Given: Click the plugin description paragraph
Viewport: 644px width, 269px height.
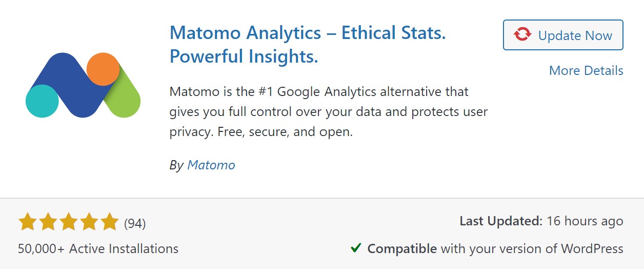Looking at the screenshot, I should click(329, 112).
